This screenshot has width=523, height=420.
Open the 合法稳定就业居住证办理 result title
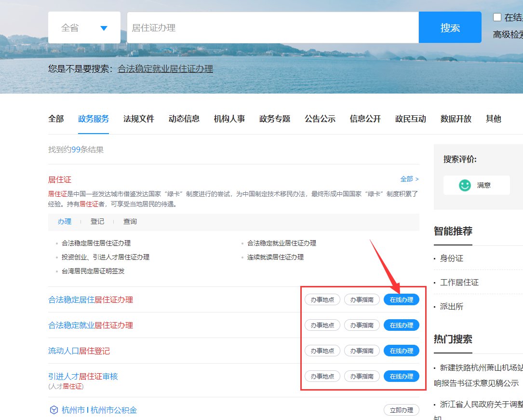pyautogui.click(x=91, y=325)
